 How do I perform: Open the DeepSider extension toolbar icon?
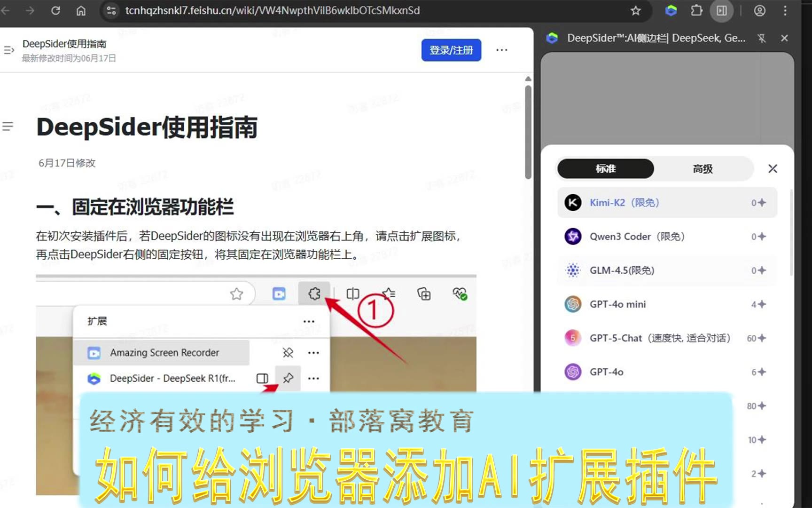tap(671, 11)
